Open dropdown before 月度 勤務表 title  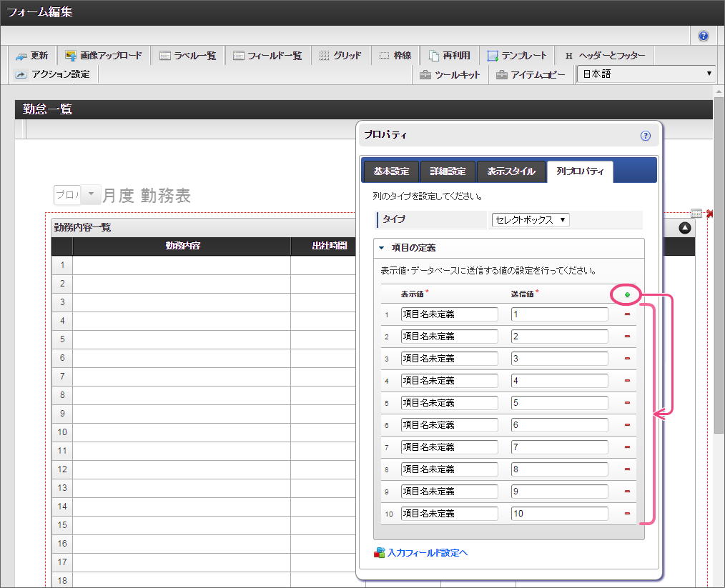tap(92, 195)
